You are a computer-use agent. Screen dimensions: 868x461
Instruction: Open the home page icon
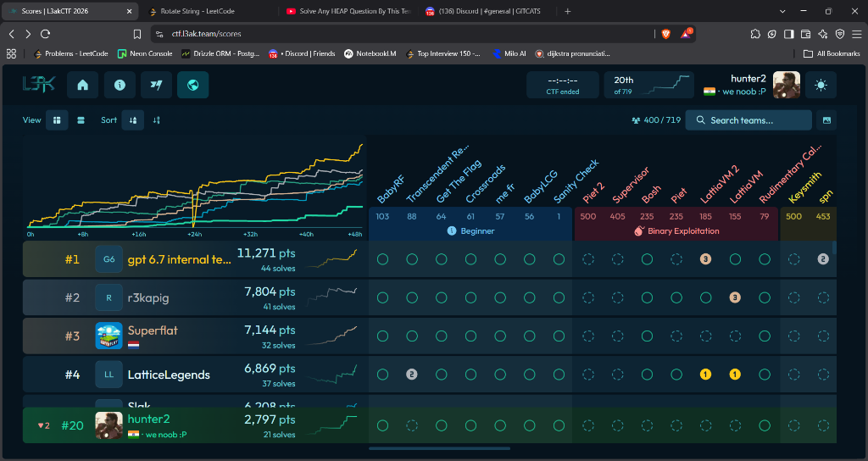click(82, 85)
